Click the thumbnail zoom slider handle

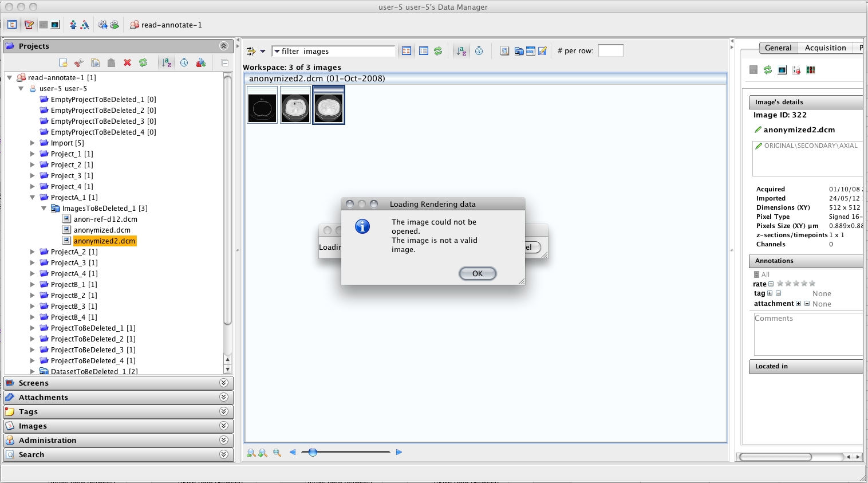click(313, 452)
